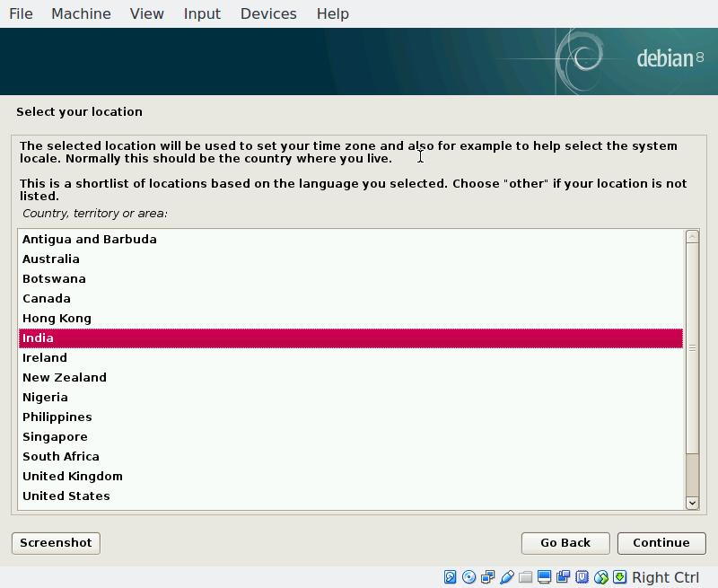Click the Go Back button
718x588 pixels.
tap(565, 542)
